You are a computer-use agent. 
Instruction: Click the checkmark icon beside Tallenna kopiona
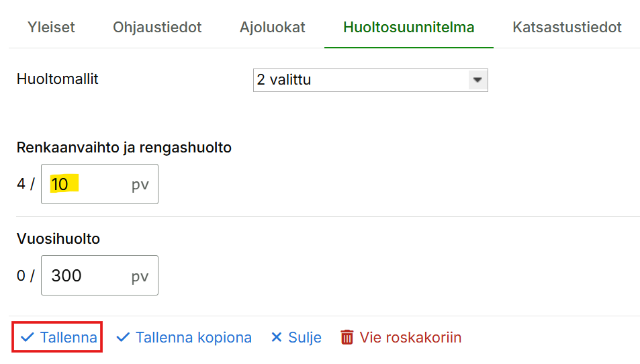coord(123,337)
